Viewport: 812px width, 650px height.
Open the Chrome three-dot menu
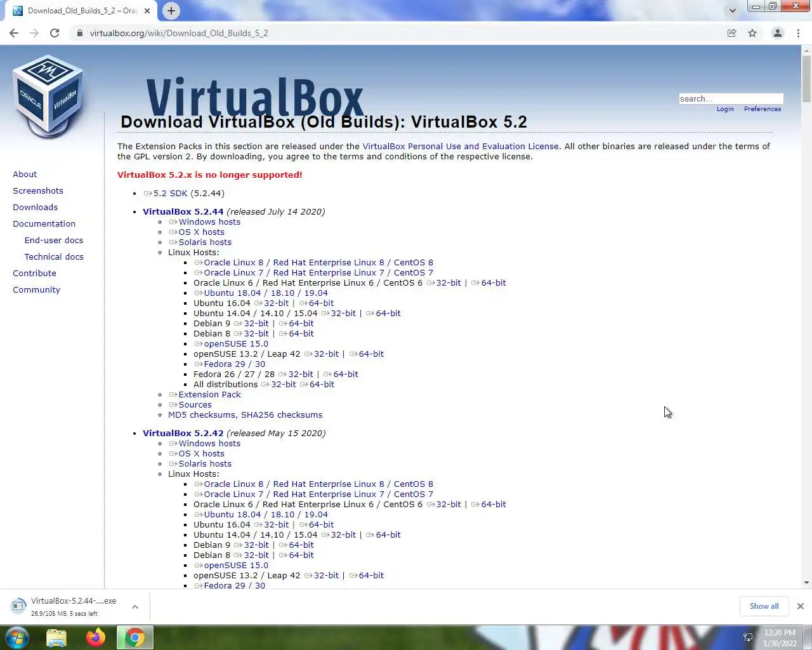coord(798,33)
